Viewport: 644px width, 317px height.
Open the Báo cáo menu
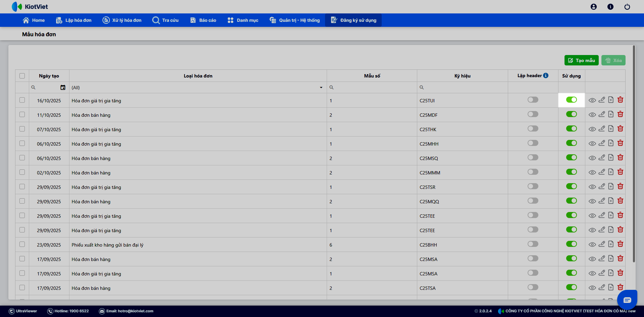click(203, 20)
